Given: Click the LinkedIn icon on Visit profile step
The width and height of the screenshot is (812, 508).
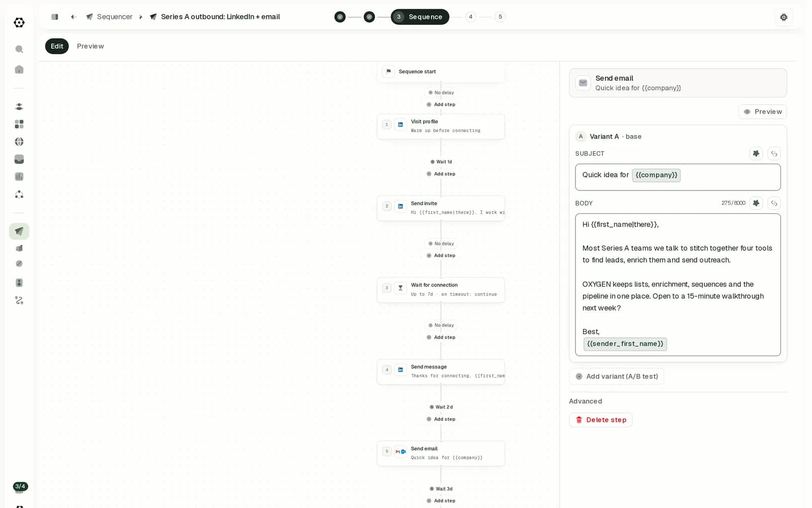Looking at the screenshot, I should tap(400, 124).
